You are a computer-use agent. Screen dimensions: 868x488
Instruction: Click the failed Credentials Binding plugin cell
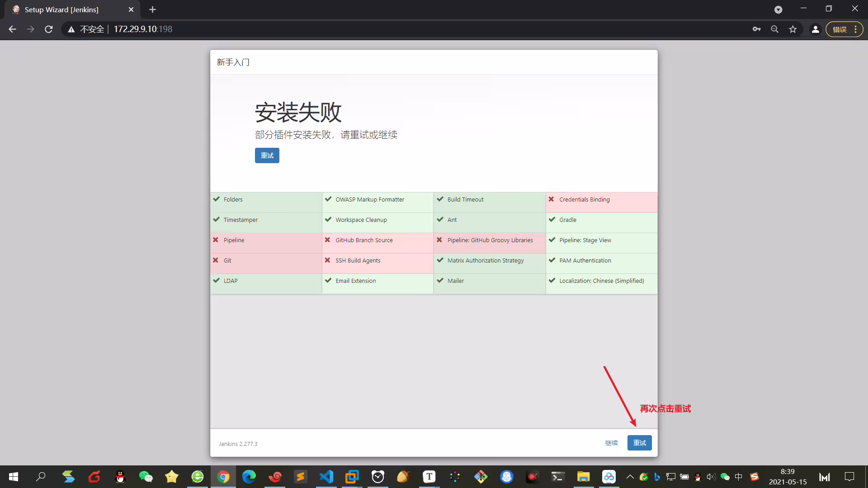tap(601, 202)
